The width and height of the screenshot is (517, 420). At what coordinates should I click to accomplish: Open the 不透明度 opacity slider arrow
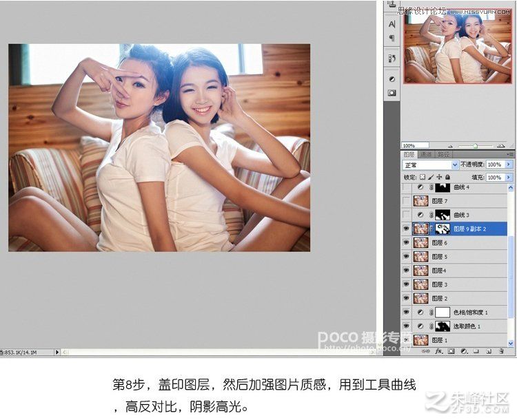coord(508,165)
